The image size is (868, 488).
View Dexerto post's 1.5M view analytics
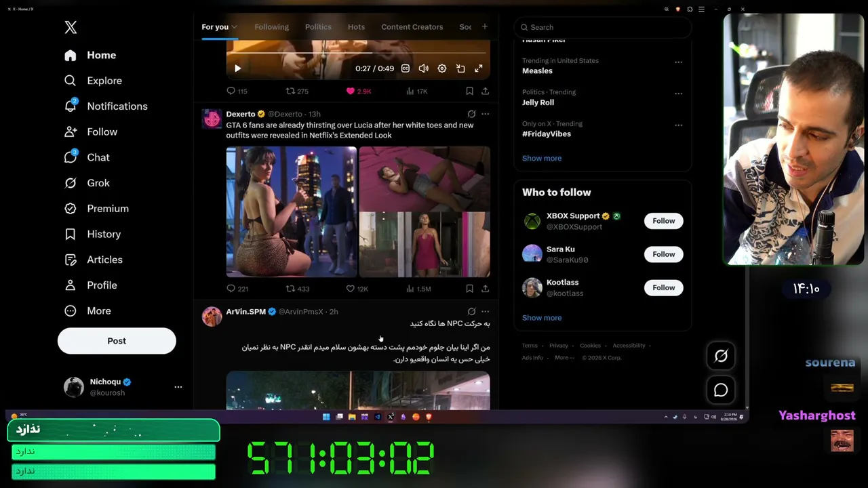click(418, 289)
